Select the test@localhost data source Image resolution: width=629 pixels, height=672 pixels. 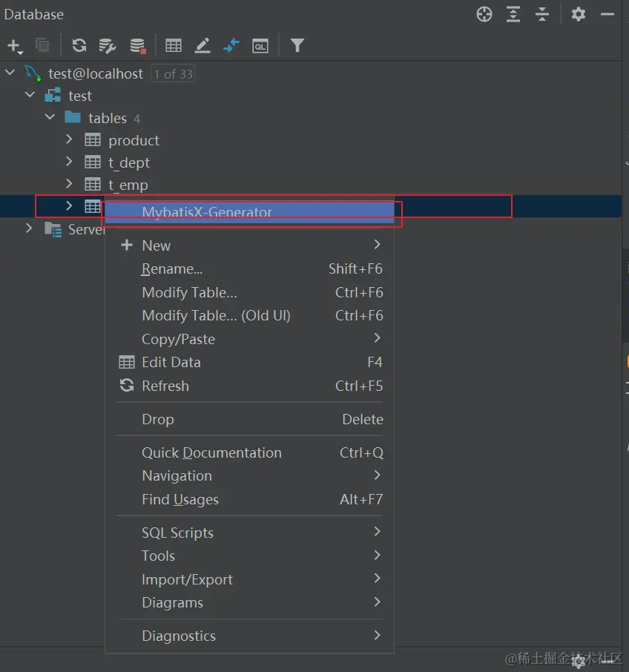tap(96, 73)
